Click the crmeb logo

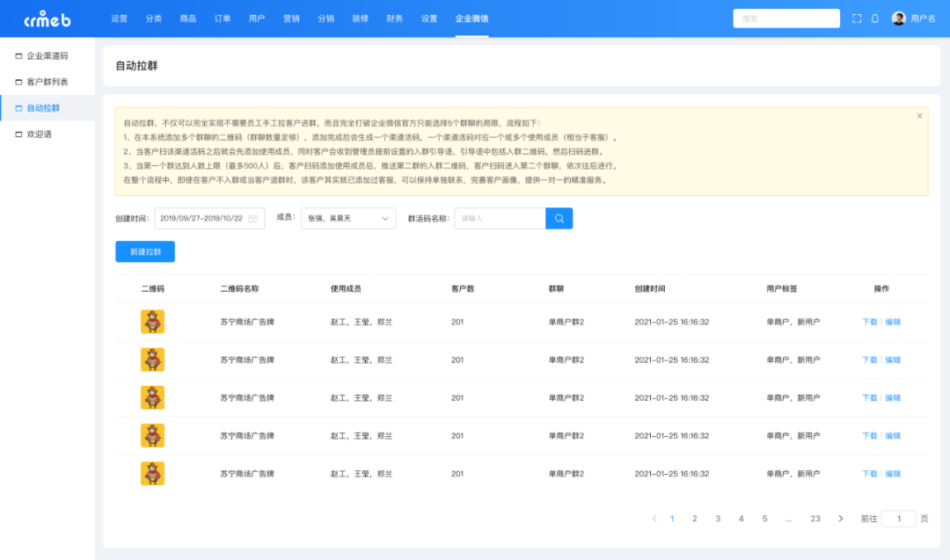click(47, 19)
